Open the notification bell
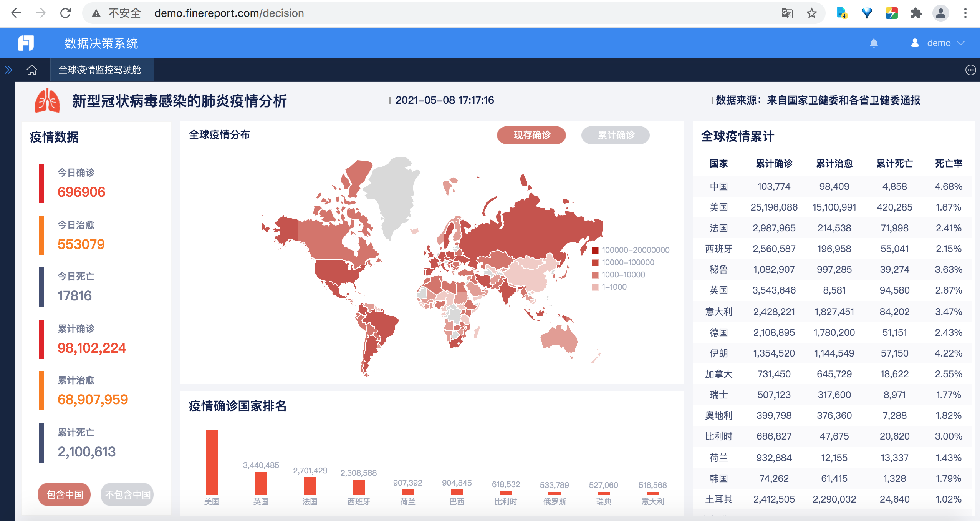This screenshot has height=521, width=980. click(x=874, y=43)
